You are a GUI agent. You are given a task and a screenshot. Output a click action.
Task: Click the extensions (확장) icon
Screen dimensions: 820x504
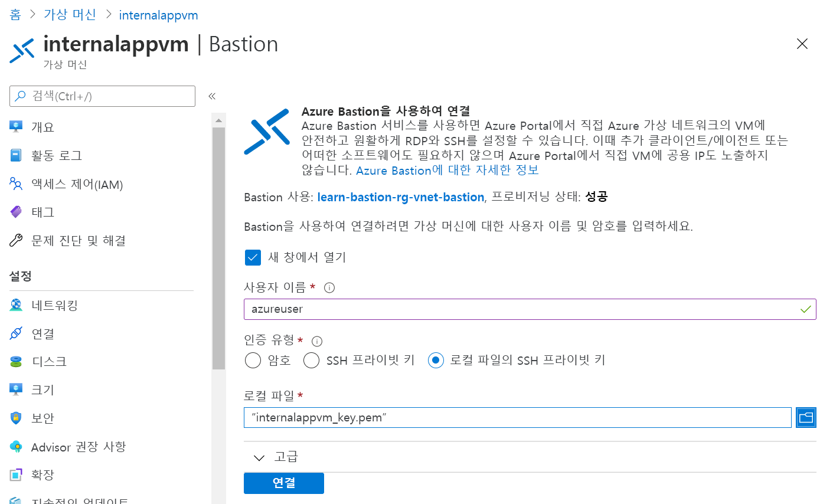click(16, 474)
